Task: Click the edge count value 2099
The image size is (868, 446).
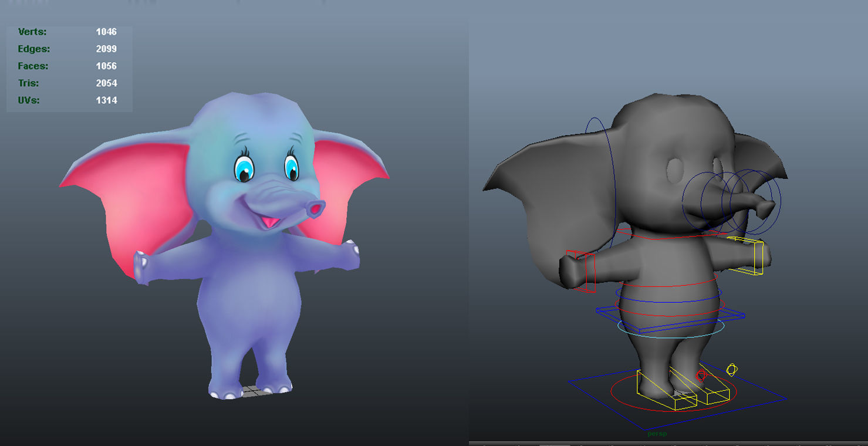Action: click(106, 49)
